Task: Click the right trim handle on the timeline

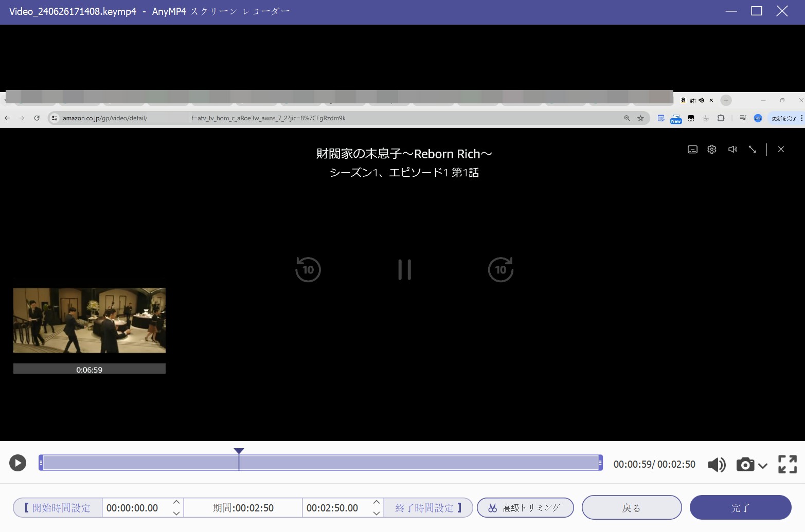Action: [600, 463]
